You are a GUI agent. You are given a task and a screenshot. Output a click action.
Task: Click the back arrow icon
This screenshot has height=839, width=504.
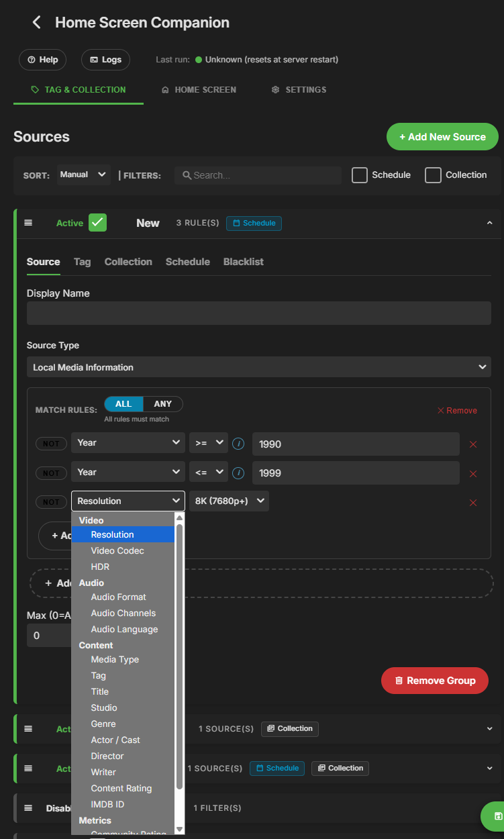(37, 23)
